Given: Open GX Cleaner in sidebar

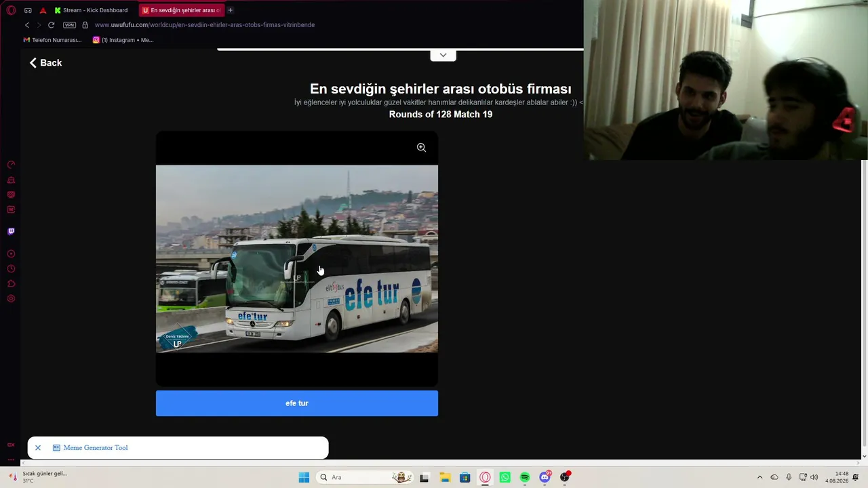Looking at the screenshot, I should 11,180.
